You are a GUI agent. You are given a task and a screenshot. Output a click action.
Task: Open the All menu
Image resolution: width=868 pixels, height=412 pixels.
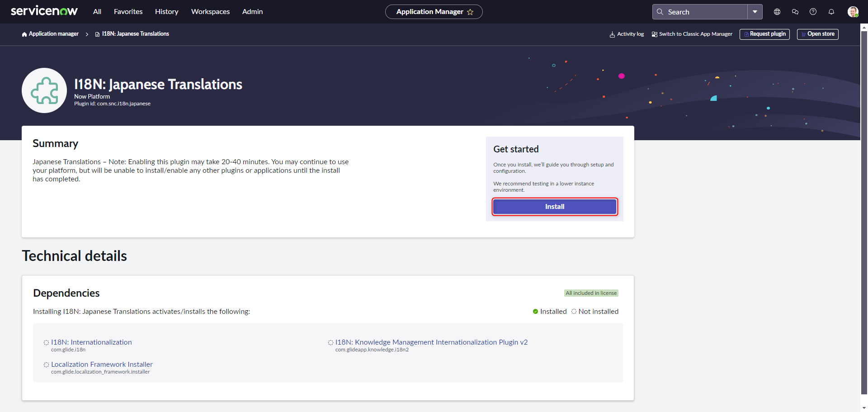tap(97, 12)
